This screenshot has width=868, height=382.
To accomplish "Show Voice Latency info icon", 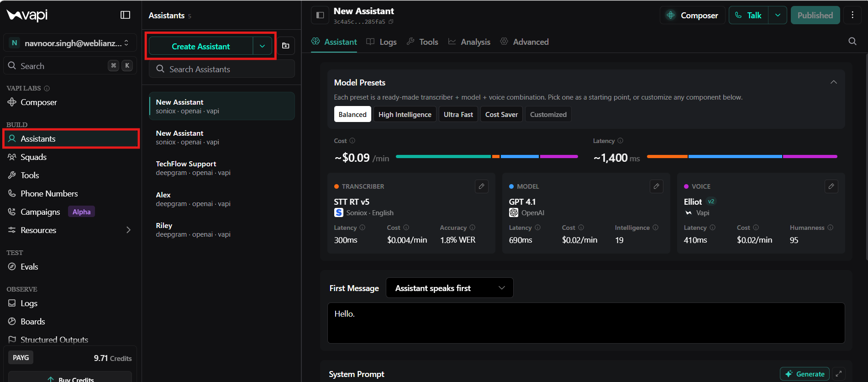I will pos(712,228).
